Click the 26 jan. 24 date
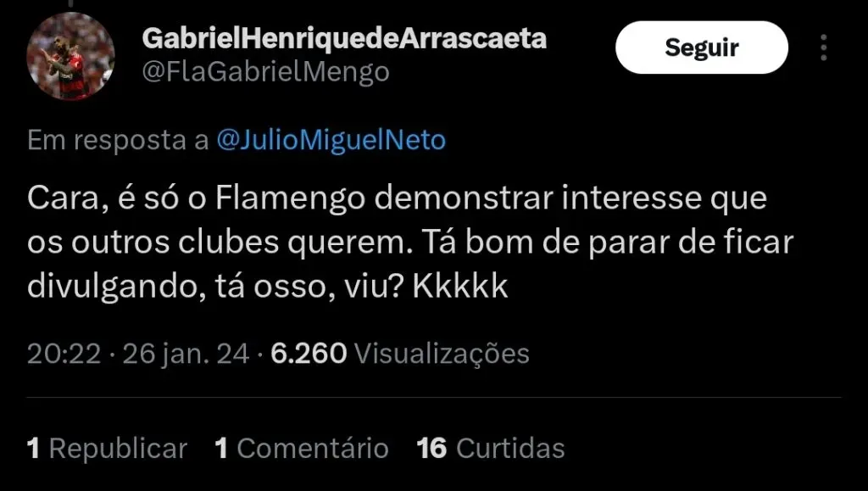The height and width of the screenshot is (491, 868). click(x=186, y=354)
